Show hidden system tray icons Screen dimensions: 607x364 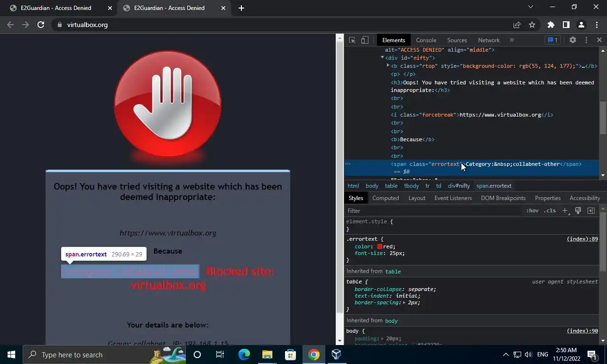point(506,355)
